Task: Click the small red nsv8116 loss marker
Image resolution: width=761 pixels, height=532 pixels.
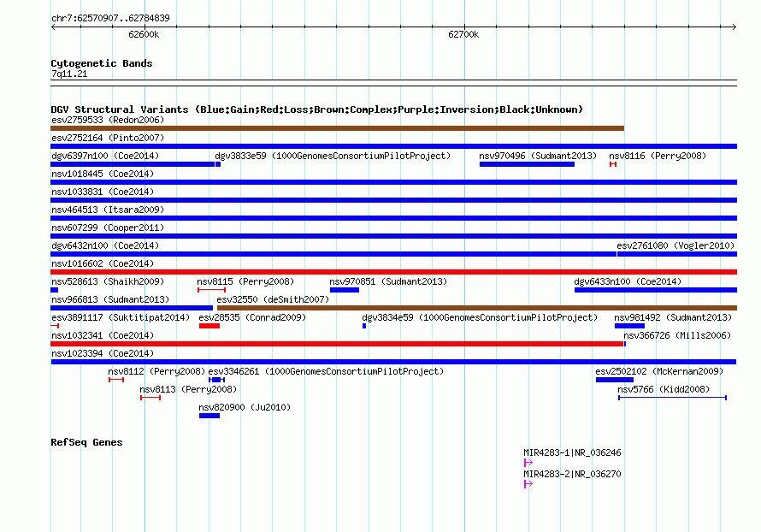Action: pos(613,164)
